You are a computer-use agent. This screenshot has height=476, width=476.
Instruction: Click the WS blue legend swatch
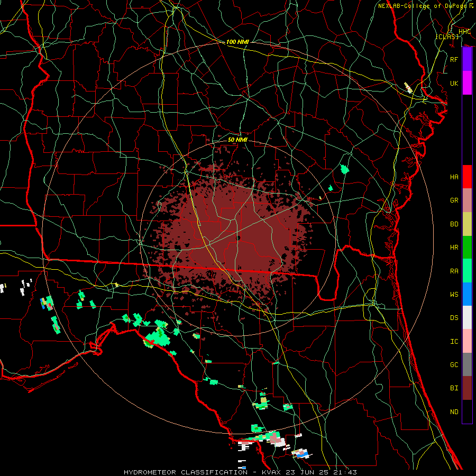point(467,294)
